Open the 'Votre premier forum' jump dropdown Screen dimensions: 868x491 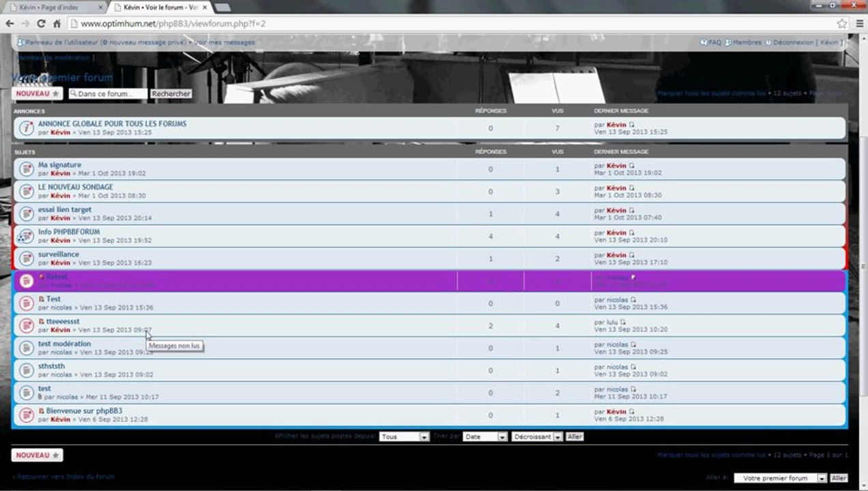tap(781, 478)
